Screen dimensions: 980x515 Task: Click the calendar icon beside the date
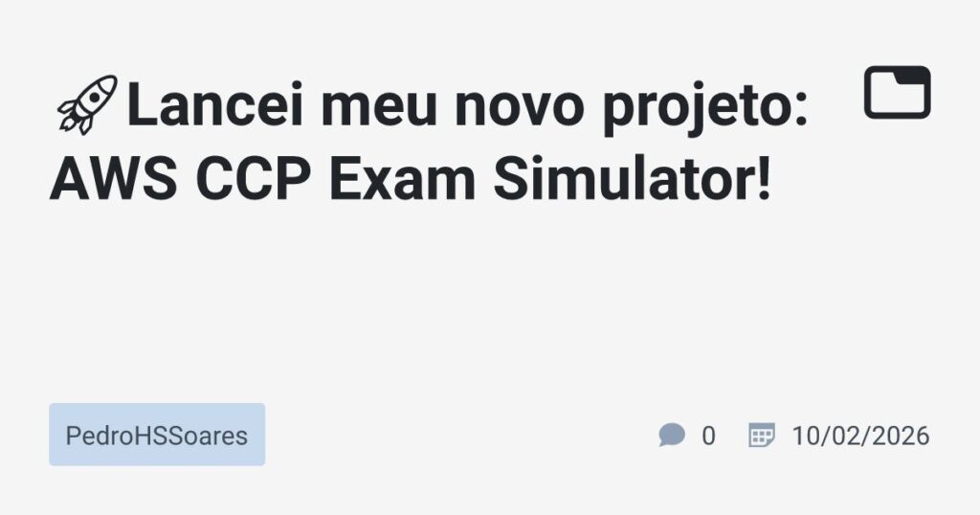[x=762, y=435]
